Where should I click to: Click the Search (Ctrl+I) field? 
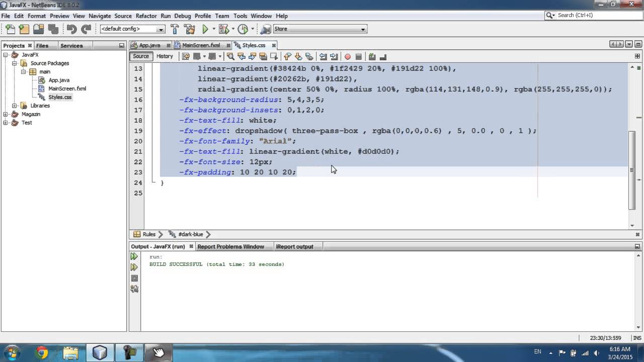pos(594,16)
